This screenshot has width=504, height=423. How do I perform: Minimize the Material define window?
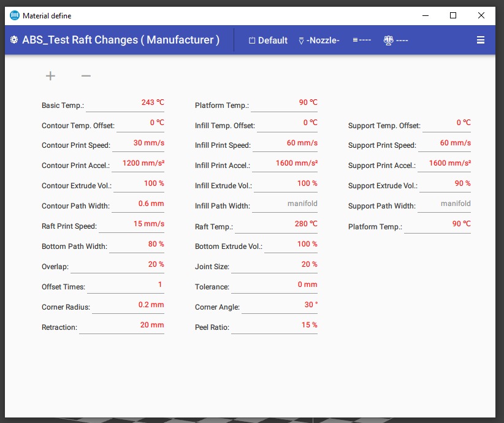426,15
